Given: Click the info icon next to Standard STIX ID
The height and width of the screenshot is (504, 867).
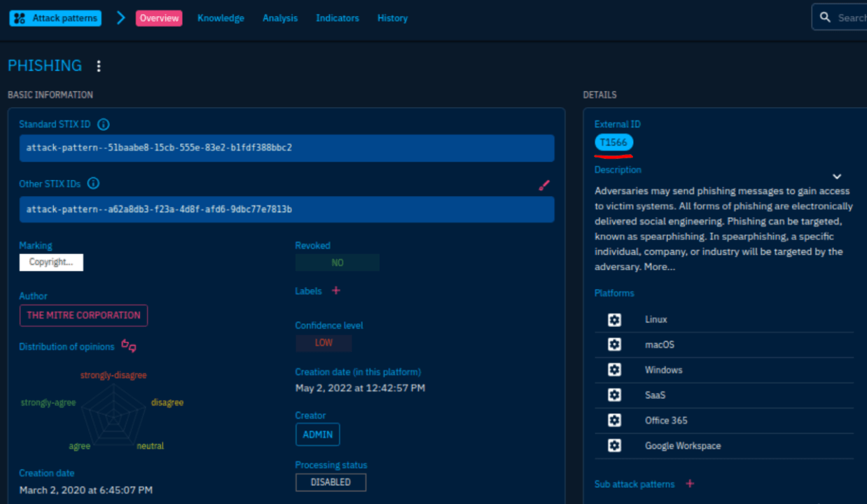Looking at the screenshot, I should (103, 124).
